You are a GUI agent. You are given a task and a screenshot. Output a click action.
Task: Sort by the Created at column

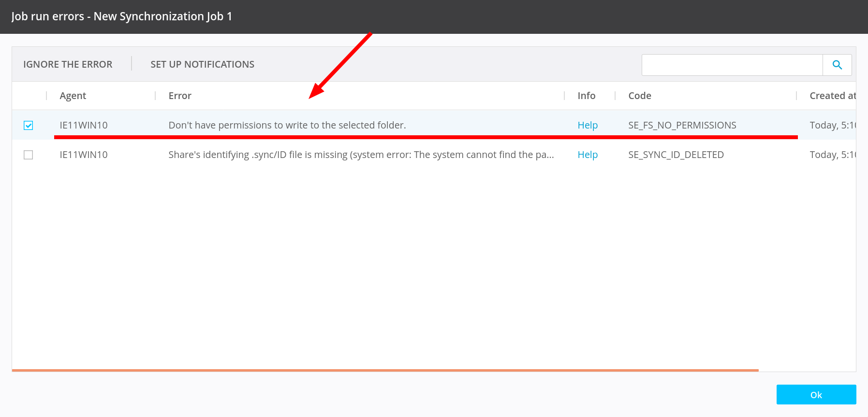(832, 96)
